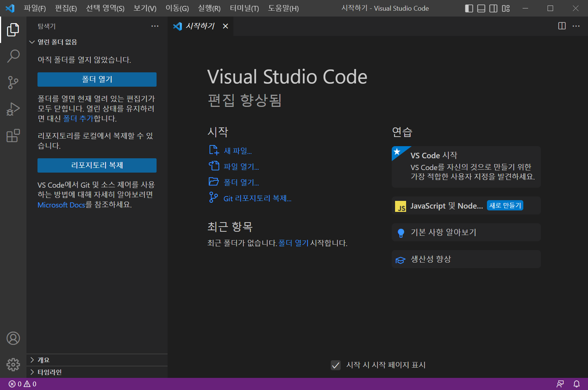Toggle secondary side bar layout icon
The image size is (588, 390).
pos(494,8)
